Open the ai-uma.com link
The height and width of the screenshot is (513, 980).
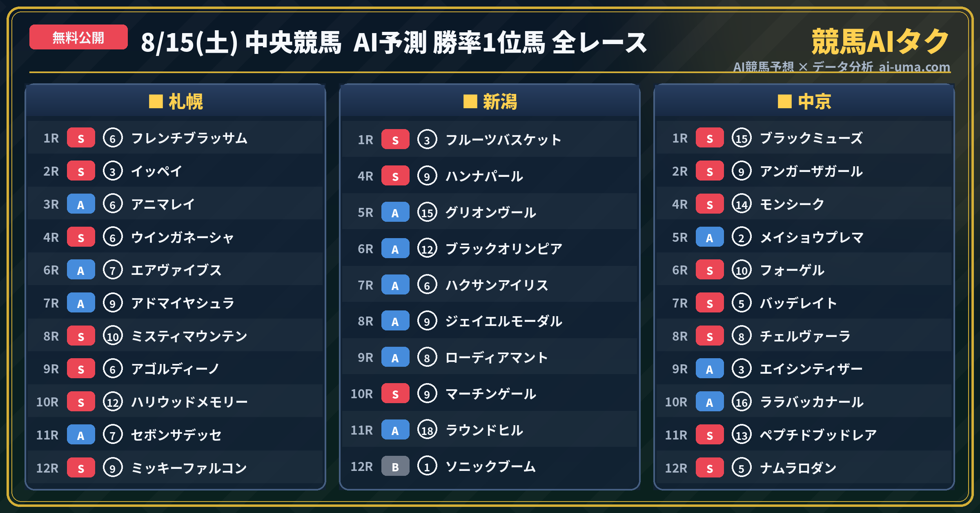click(x=914, y=67)
